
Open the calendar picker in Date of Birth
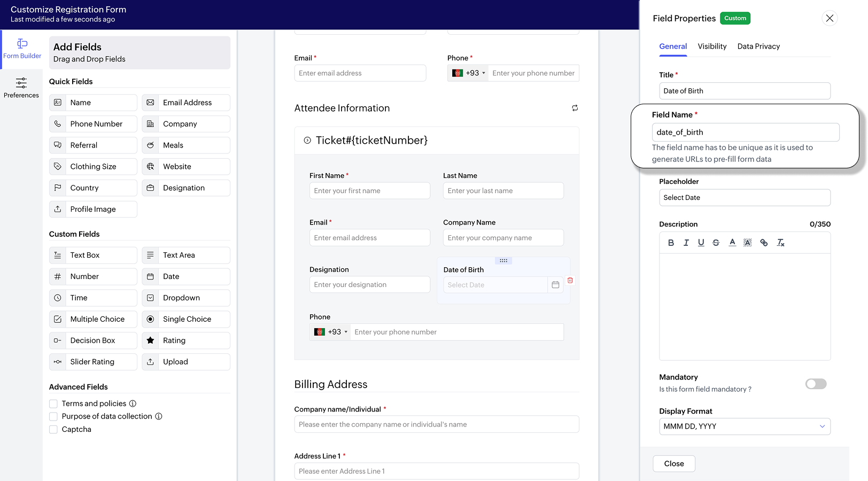(x=555, y=285)
